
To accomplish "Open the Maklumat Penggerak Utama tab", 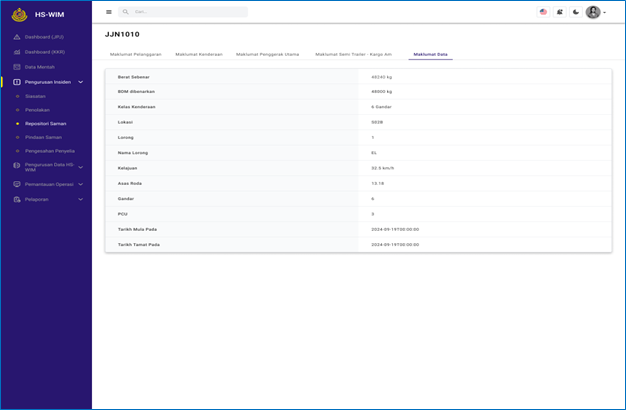I will click(x=267, y=54).
